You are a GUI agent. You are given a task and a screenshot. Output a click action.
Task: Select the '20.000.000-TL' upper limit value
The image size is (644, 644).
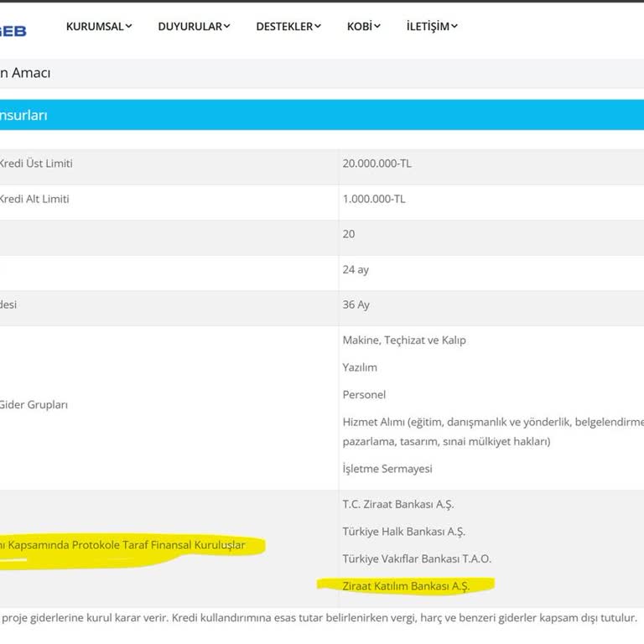pos(377,164)
